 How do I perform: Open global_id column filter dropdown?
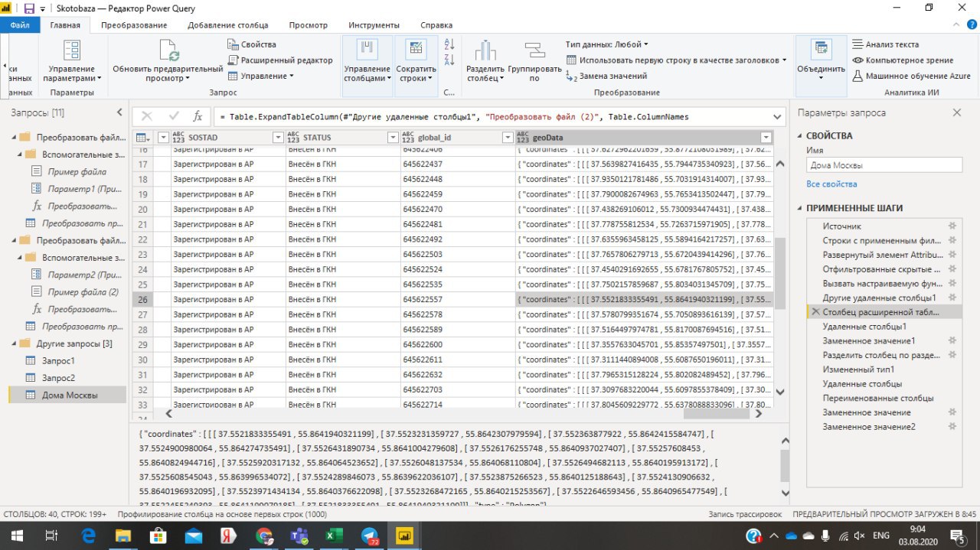(507, 137)
